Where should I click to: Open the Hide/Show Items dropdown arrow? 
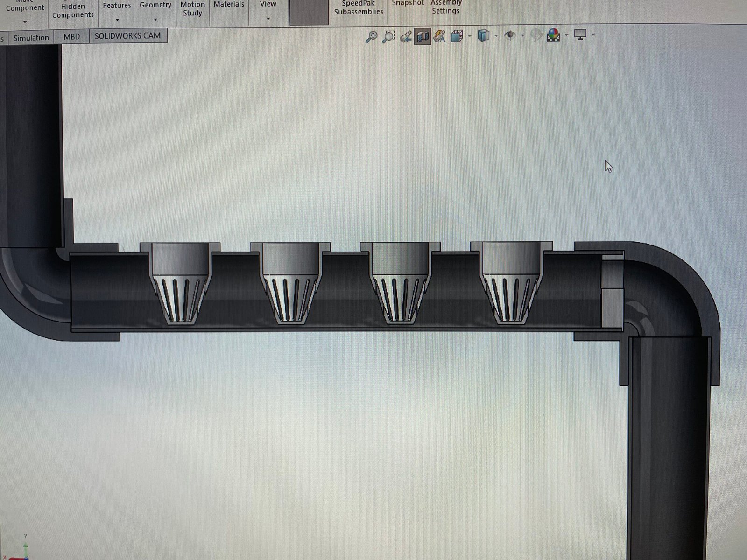pos(522,35)
